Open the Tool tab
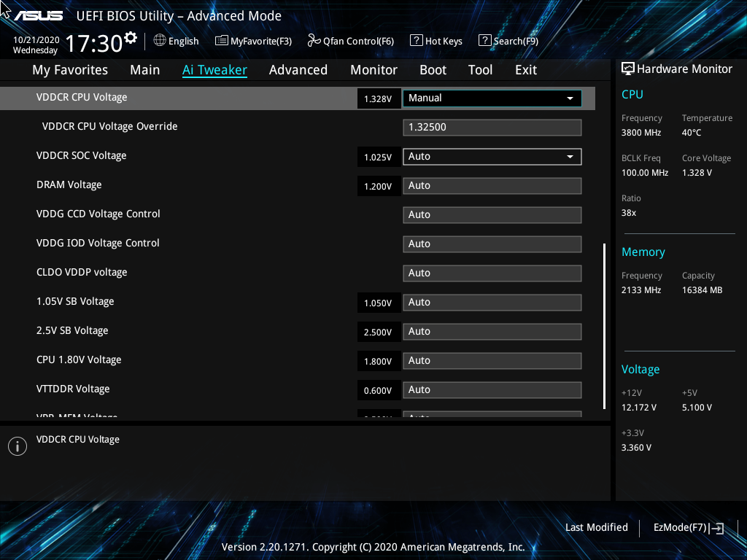Screen dimensions: 747x560 coord(480,70)
